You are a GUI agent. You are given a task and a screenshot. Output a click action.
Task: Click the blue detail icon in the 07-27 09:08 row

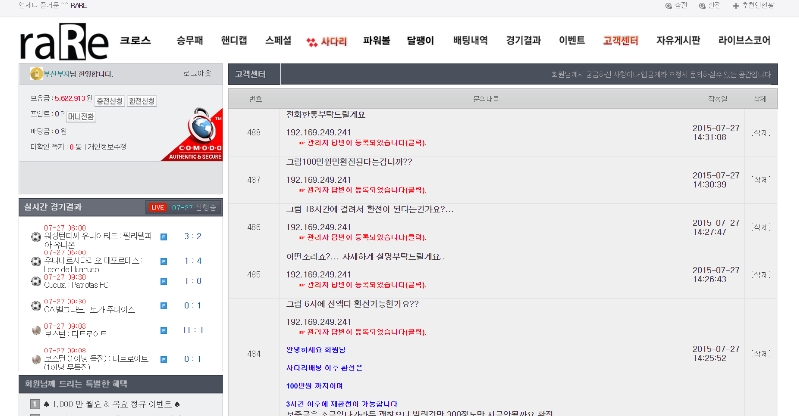(164, 359)
